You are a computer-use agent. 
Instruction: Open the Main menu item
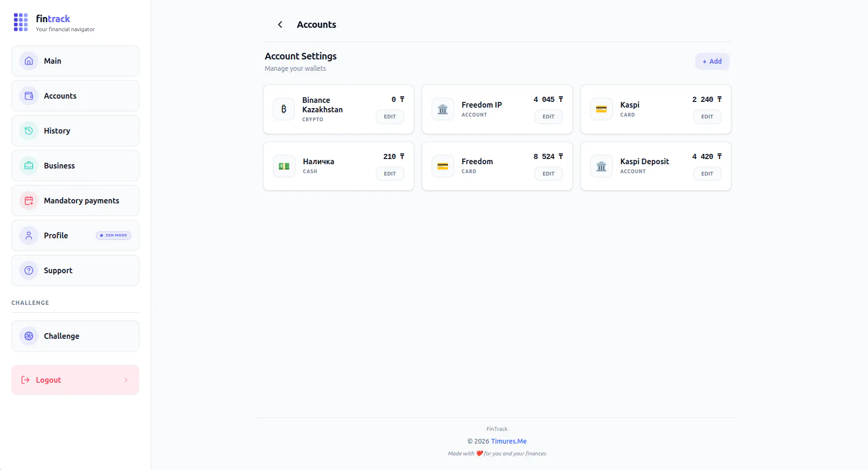(75, 61)
